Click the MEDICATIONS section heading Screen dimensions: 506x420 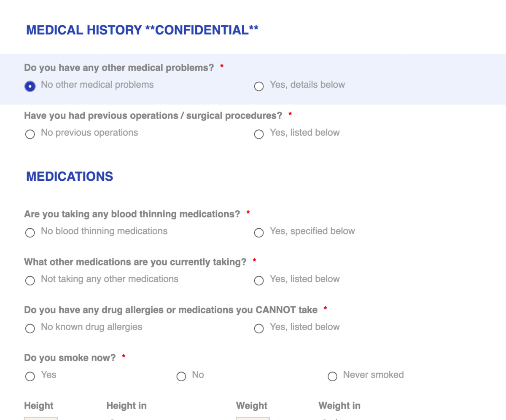(x=69, y=176)
